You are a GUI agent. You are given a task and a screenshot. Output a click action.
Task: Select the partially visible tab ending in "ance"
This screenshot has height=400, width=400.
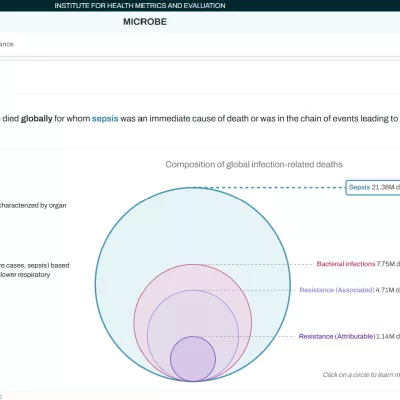7,44
